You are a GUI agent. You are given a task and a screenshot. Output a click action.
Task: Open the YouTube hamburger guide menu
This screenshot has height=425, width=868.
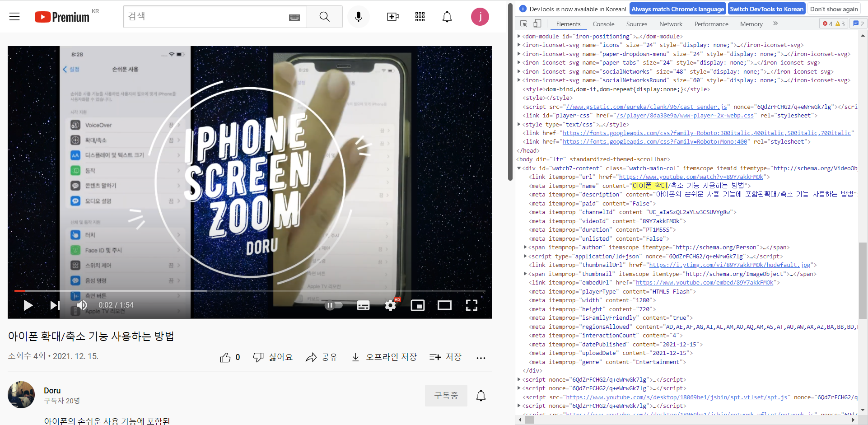click(14, 17)
